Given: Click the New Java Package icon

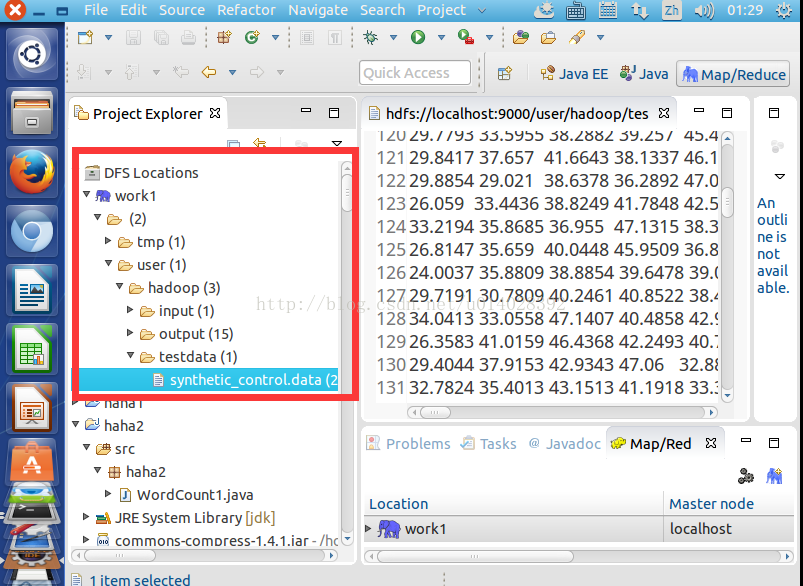Looking at the screenshot, I should pyautogui.click(x=224, y=37).
